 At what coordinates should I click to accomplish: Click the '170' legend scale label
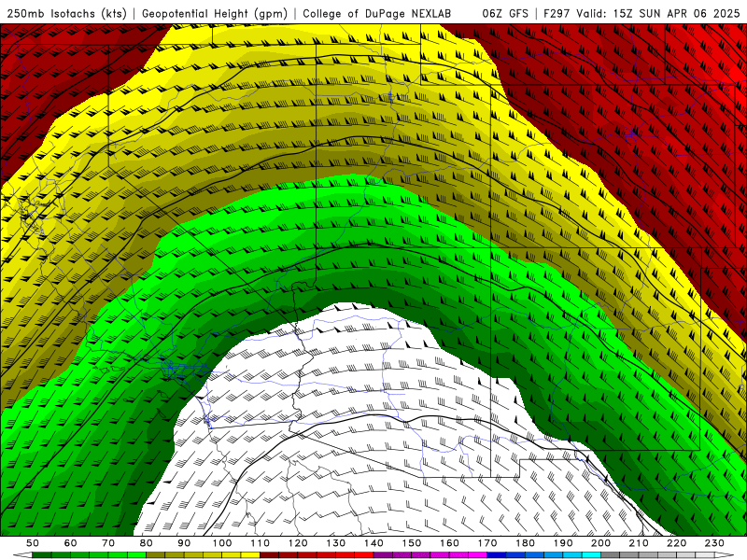[487, 543]
